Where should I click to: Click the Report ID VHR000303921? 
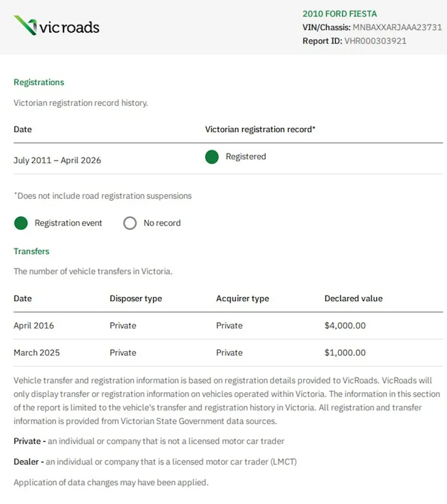click(375, 41)
